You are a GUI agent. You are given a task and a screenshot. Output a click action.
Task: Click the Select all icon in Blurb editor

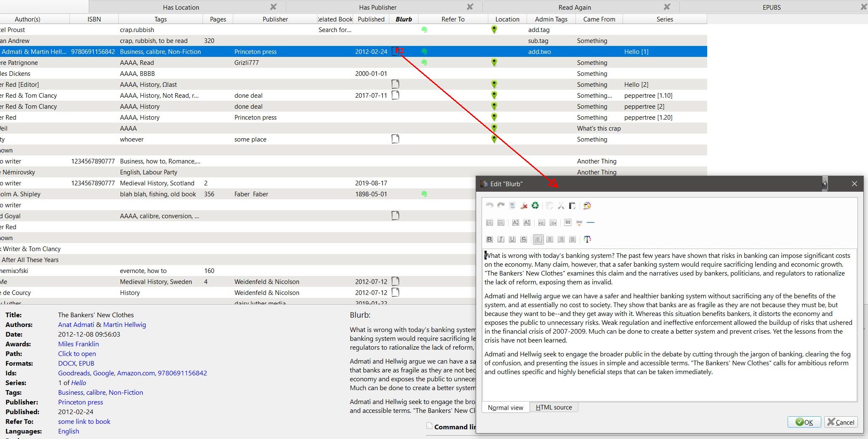[512, 206]
